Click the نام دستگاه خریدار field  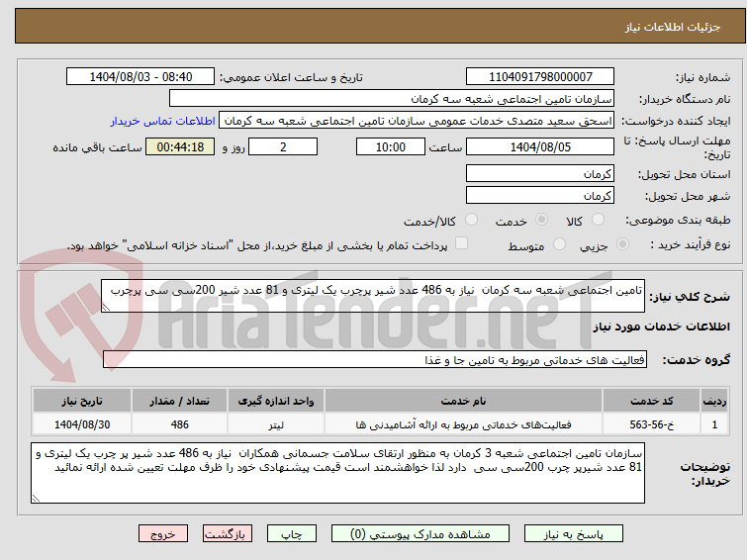tap(392, 99)
